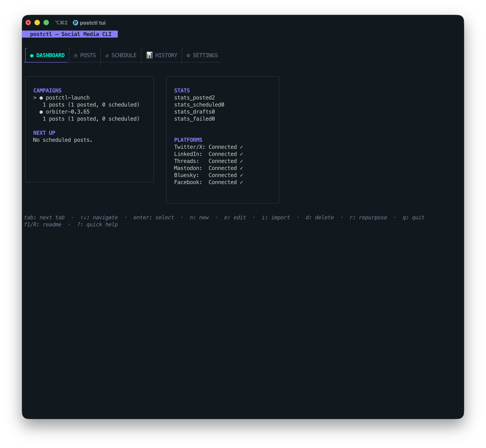The width and height of the screenshot is (486, 448).
Task: Click the "LinkedIn:" platform label
Action: click(188, 154)
